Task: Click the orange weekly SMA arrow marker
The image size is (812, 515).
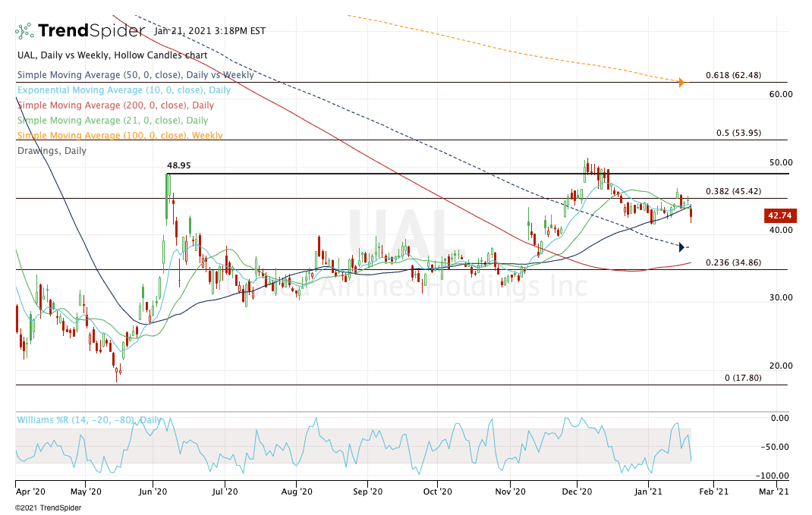Action: click(x=681, y=82)
